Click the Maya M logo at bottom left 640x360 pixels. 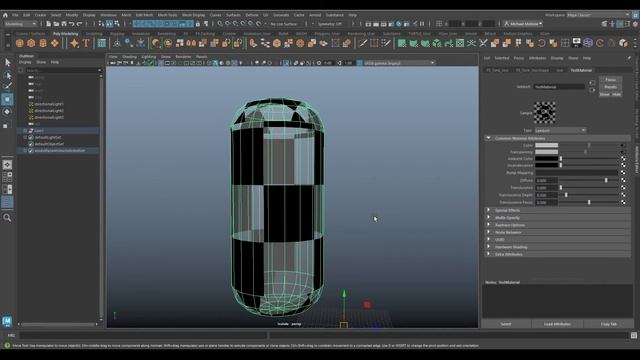click(7, 321)
